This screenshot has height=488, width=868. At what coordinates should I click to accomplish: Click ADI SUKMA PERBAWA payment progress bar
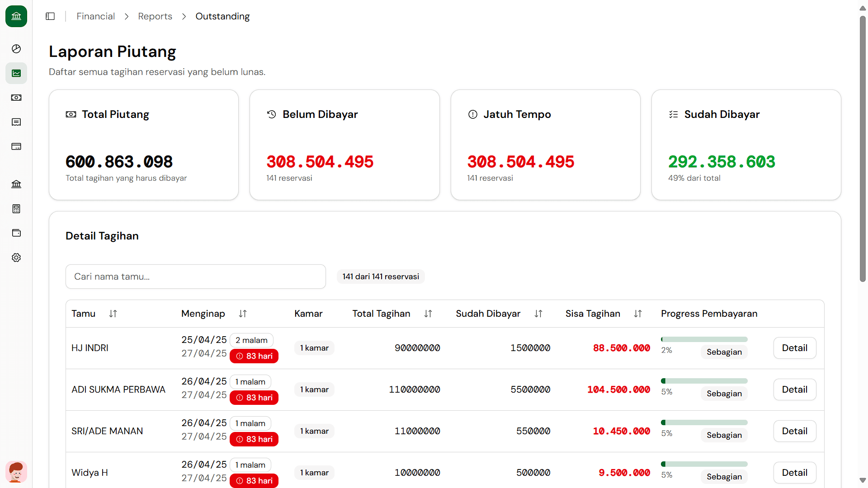click(704, 381)
